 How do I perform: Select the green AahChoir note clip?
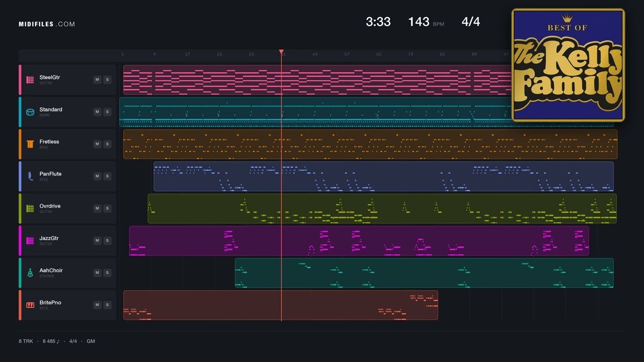click(x=424, y=273)
